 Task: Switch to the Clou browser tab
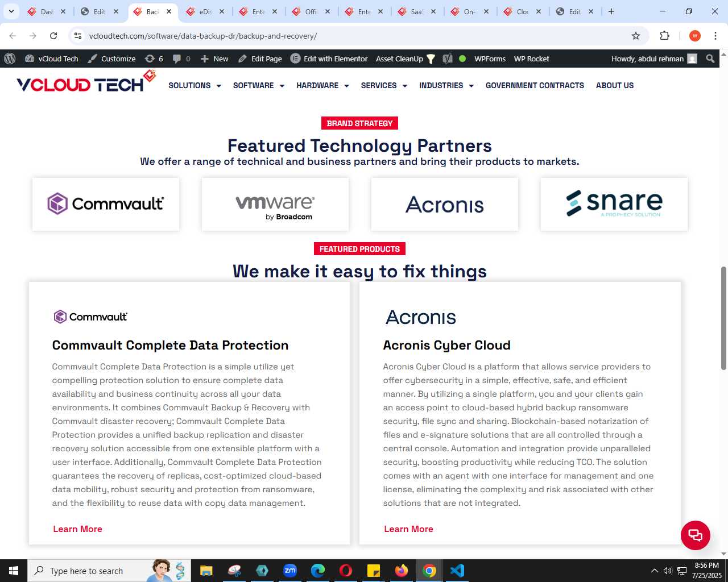[523, 11]
